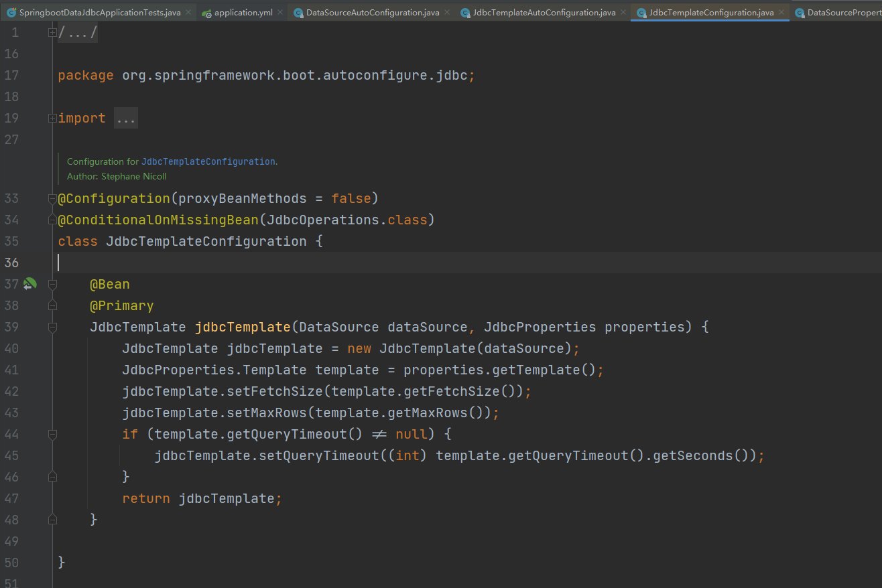Click 'null' keyword on line 44
Image resolution: width=882 pixels, height=588 pixels.
click(412, 434)
